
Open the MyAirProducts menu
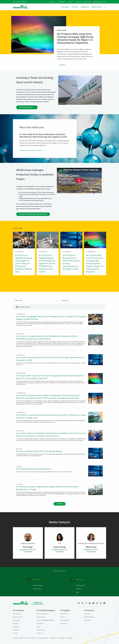click(97, 7)
